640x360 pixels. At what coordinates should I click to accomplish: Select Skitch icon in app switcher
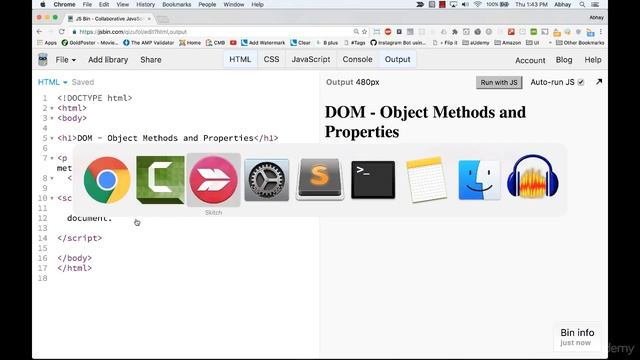(x=213, y=180)
